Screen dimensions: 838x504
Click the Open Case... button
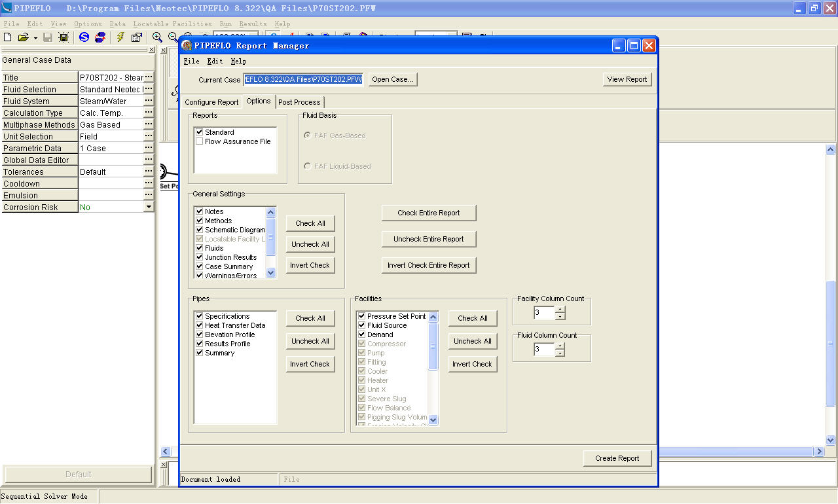pos(393,79)
